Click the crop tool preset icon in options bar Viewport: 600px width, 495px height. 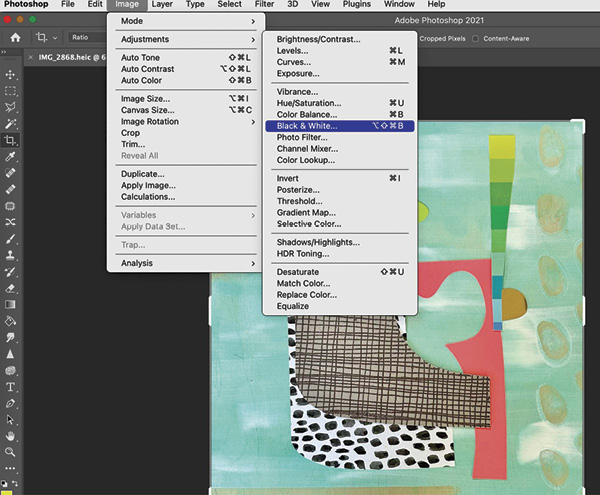pos(41,37)
